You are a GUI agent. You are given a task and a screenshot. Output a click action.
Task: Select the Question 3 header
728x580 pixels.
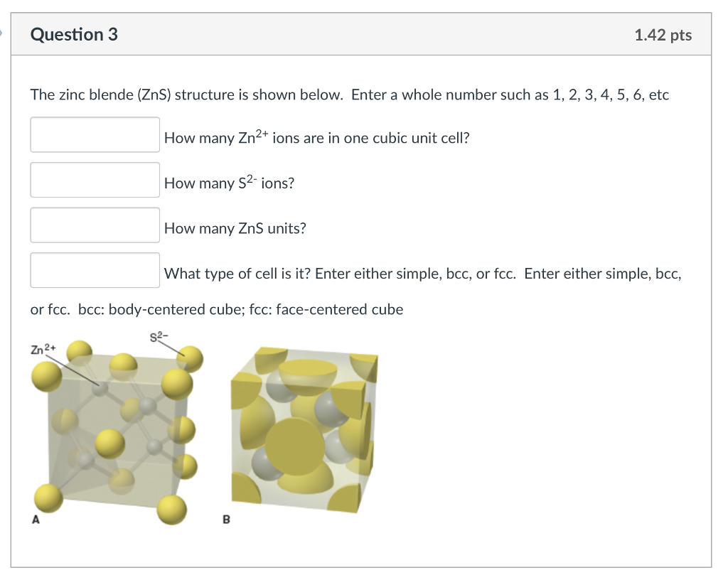pos(74,33)
